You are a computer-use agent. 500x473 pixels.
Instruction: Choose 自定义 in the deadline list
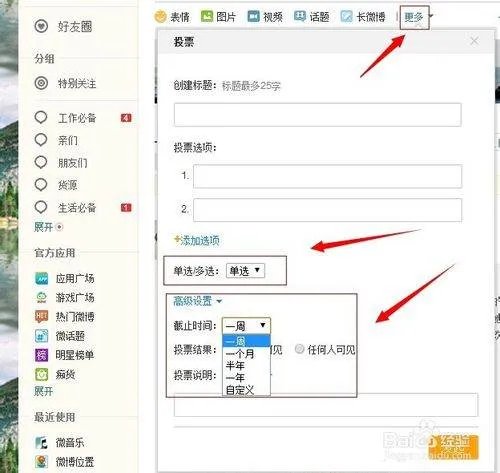246,390
